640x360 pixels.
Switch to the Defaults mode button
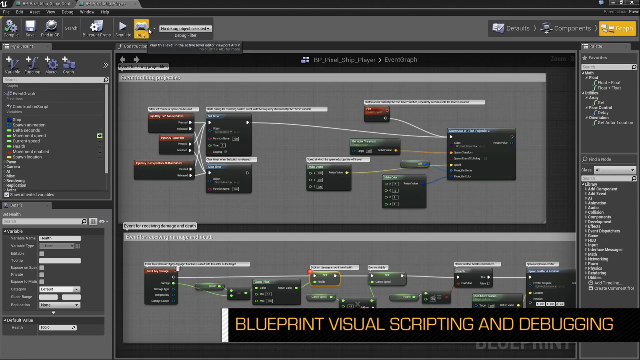pyautogui.click(x=511, y=28)
